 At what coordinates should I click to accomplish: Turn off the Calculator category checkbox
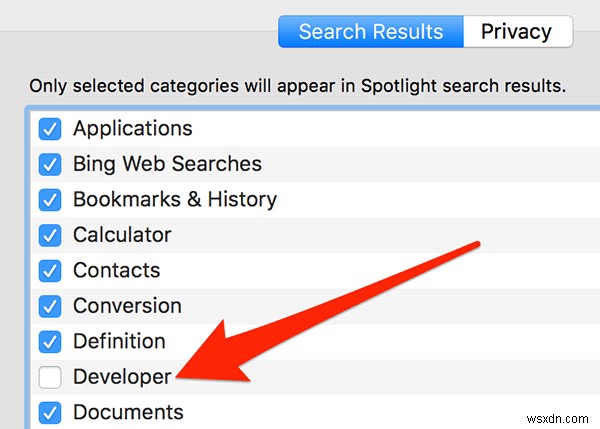pos(50,235)
